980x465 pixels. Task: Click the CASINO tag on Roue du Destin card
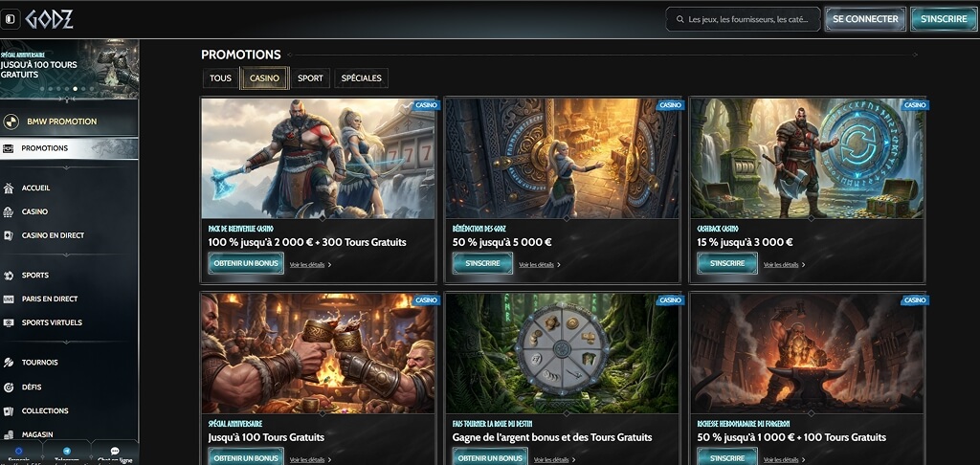670,300
